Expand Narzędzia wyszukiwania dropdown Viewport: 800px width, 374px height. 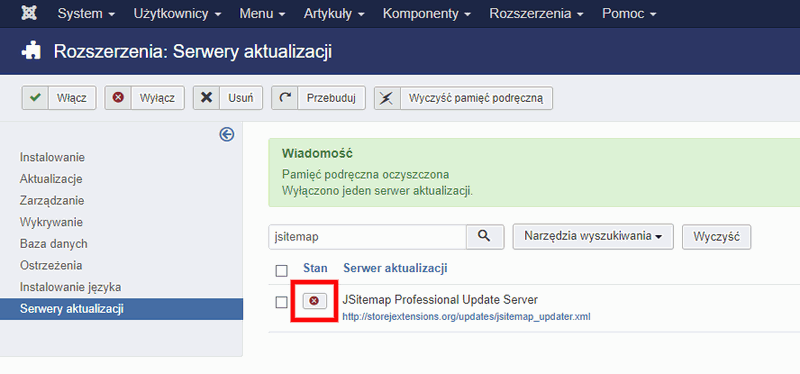593,237
